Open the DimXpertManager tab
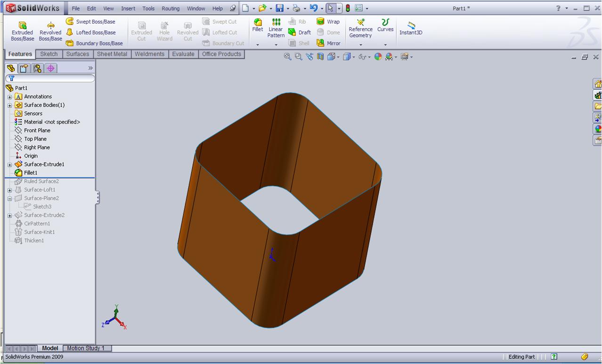The image size is (602, 364). pos(51,68)
